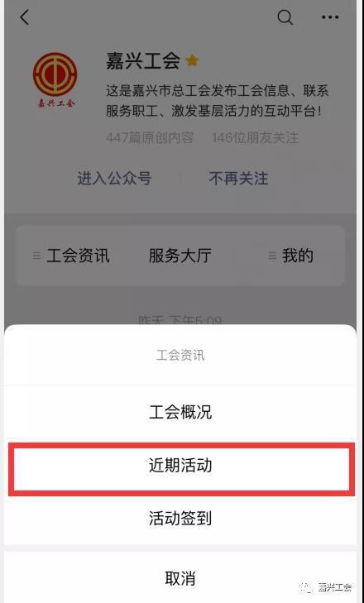Viewport: 364px width, 603px height.
Task: Tap the list icon left of 工会资讯
Action: click(37, 256)
